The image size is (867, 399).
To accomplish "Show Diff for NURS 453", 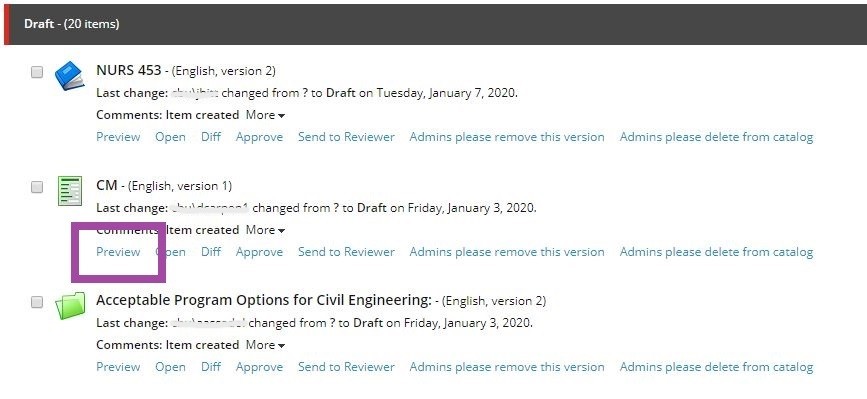I will tap(211, 137).
